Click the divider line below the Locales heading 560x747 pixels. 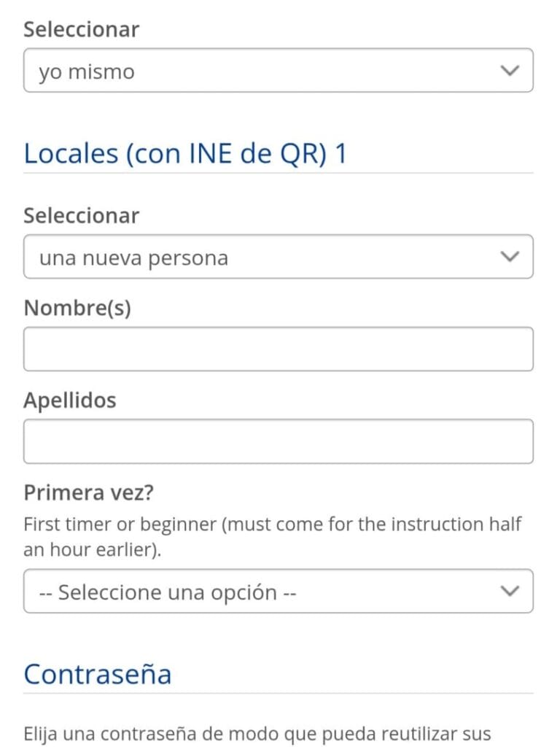click(278, 173)
